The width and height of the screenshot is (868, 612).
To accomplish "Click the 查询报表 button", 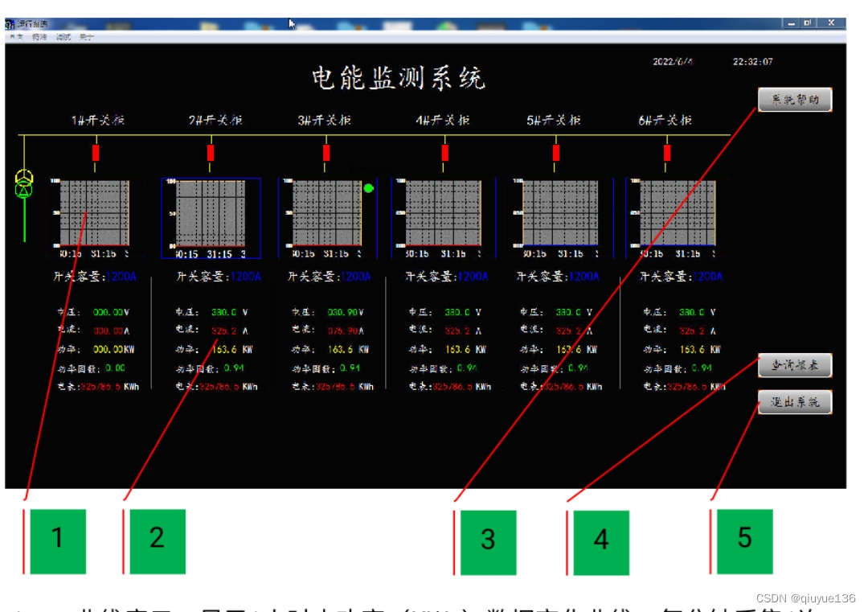I will tap(794, 364).
